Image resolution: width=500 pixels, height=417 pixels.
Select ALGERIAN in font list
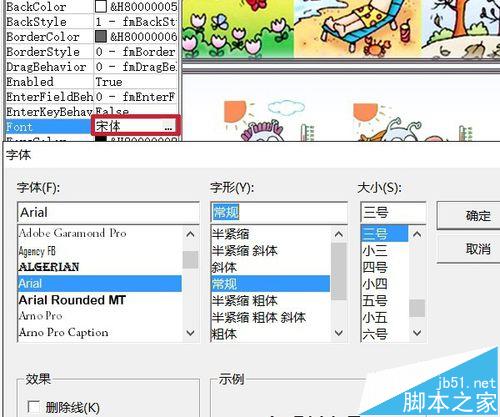[x=49, y=267]
